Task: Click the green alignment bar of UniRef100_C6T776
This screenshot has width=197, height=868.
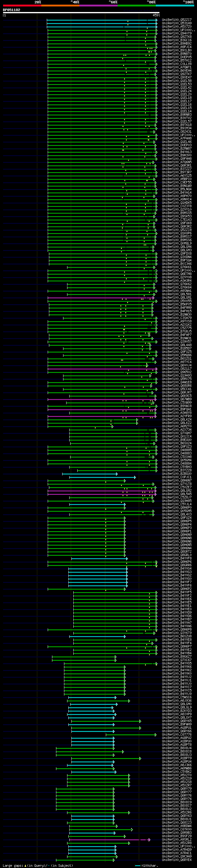Action: tap(131, 735)
